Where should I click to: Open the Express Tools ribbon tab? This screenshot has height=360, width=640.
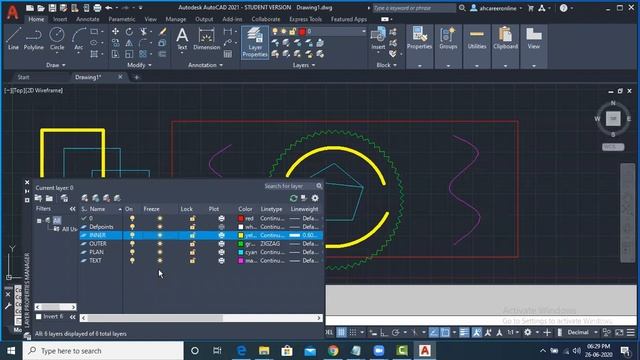[x=305, y=19]
